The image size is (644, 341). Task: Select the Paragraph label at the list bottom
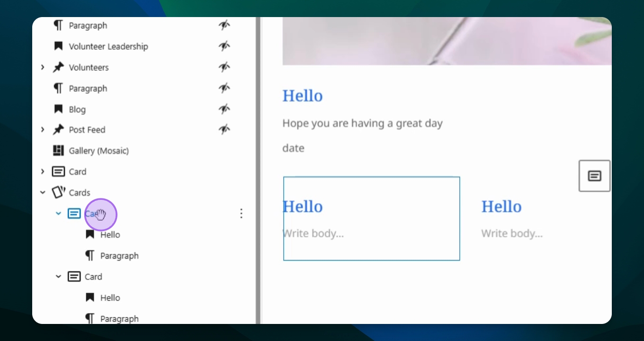coord(119,319)
